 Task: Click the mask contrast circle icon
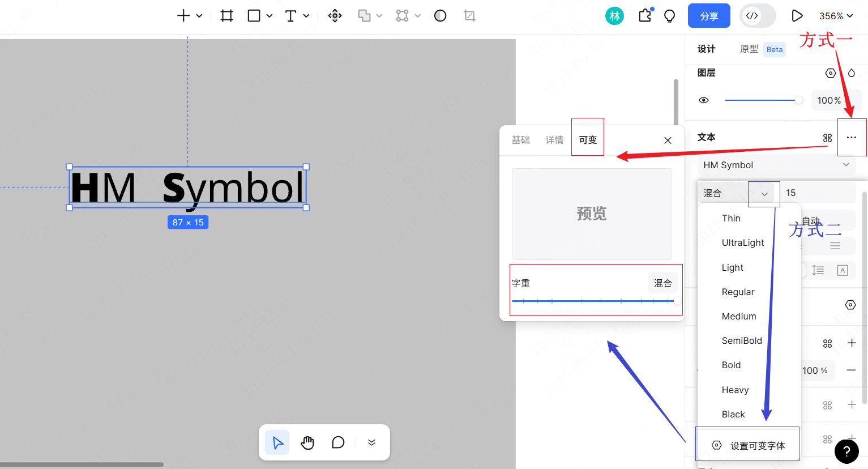440,16
